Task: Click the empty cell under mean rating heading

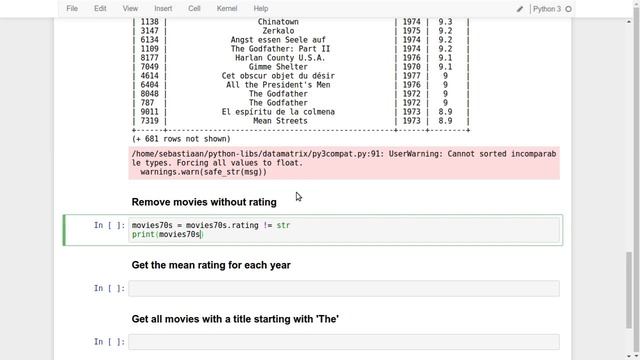Action: click(x=344, y=289)
